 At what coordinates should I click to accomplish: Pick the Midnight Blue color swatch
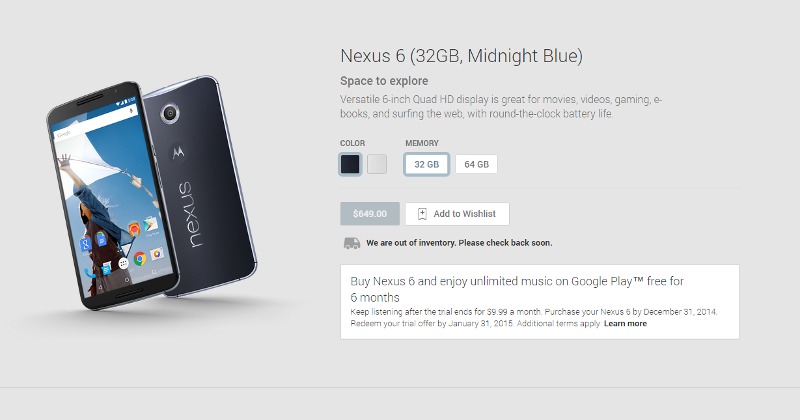[x=351, y=164]
